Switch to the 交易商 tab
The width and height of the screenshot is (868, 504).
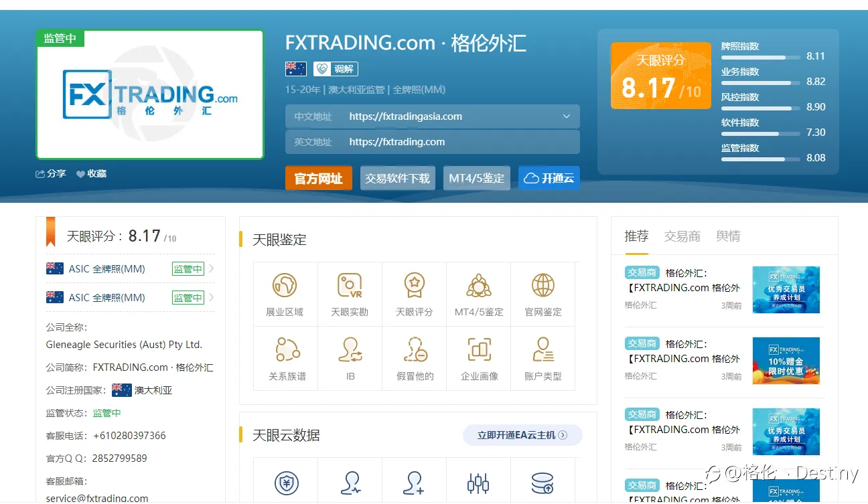click(x=682, y=236)
